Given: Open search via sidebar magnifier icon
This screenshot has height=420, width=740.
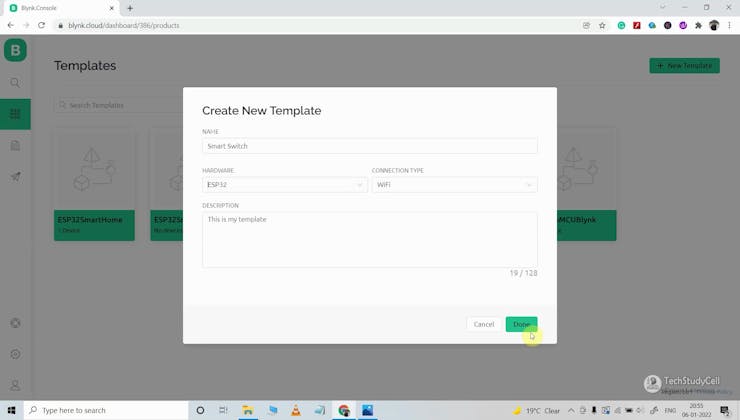Looking at the screenshot, I should (x=15, y=83).
